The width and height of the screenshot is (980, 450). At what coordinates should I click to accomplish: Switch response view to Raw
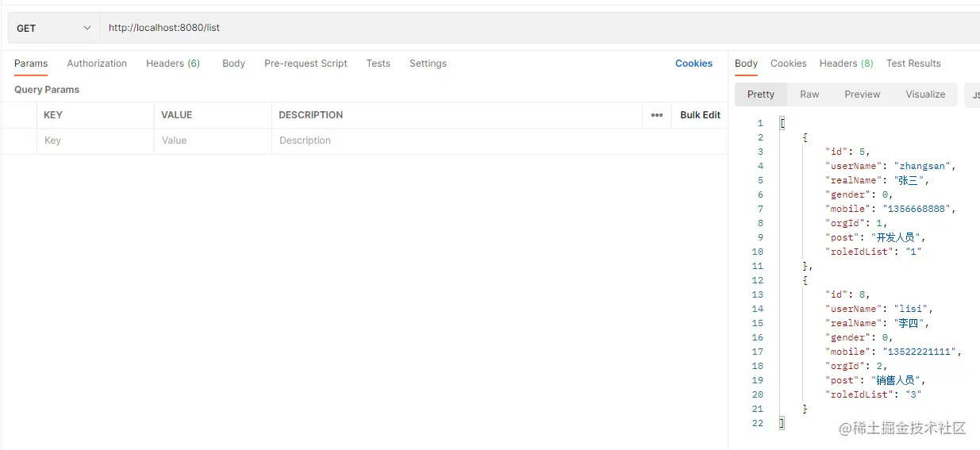(809, 94)
